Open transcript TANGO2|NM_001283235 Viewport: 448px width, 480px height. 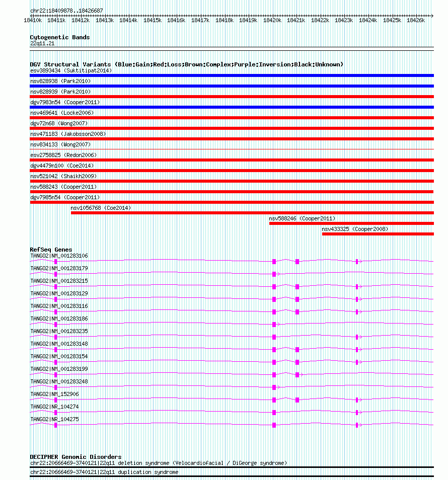59,331
